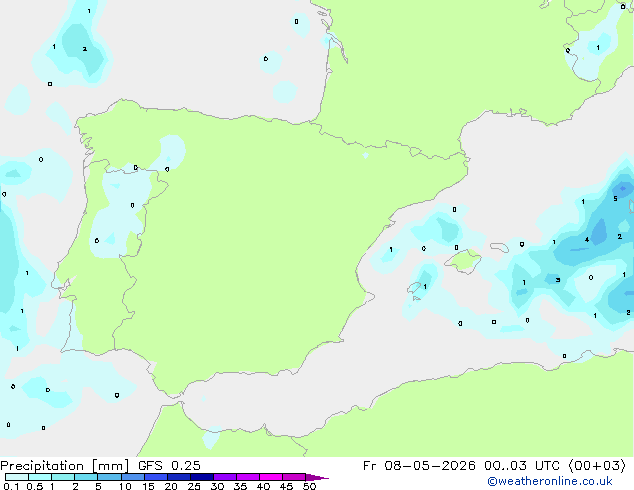Image resolution: width=634 pixels, height=490 pixels.
Task: Click the 10–15 mm blue legend band
Action: (x=132, y=477)
